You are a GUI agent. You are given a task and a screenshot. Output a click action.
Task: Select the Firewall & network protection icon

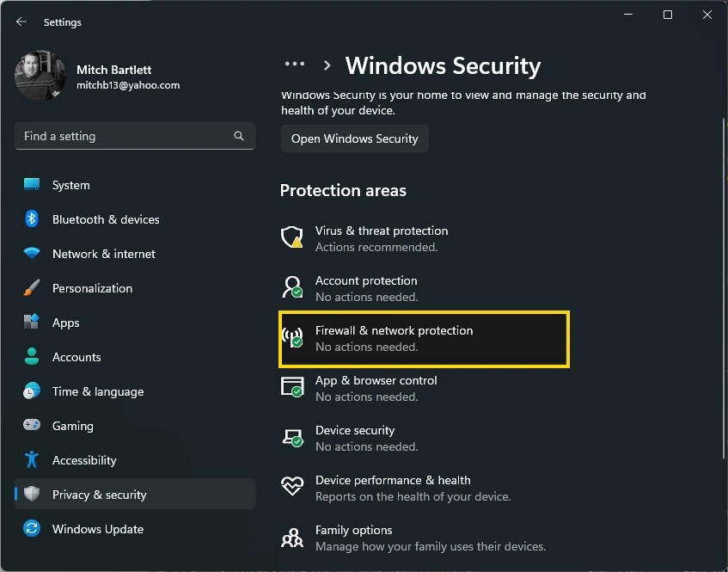[292, 338]
